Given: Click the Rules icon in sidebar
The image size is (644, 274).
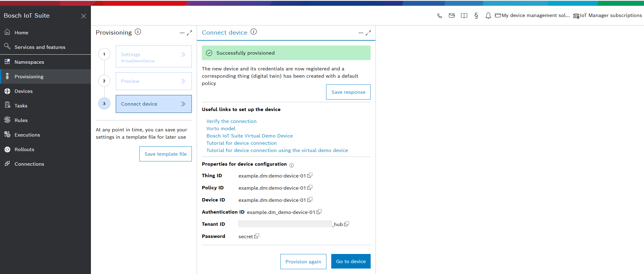Looking at the screenshot, I should [7, 120].
